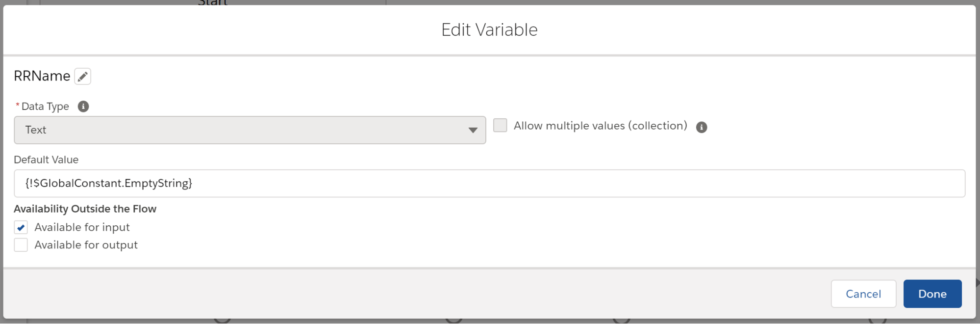Image resolution: width=980 pixels, height=324 pixels.
Task: Click the "Availability Outside the Flow" heading
Action: (85, 209)
